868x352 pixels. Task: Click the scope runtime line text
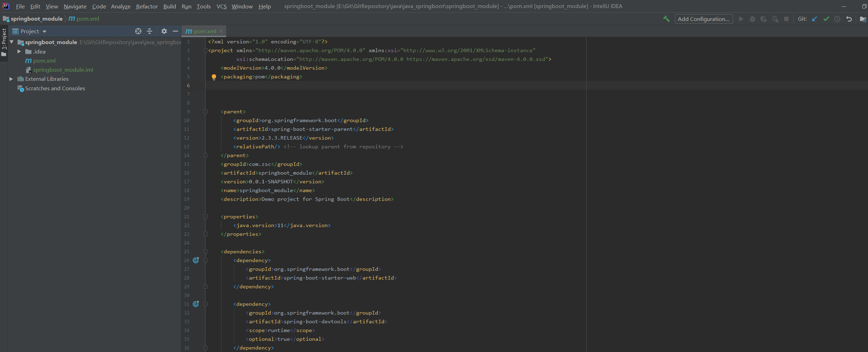click(280, 330)
